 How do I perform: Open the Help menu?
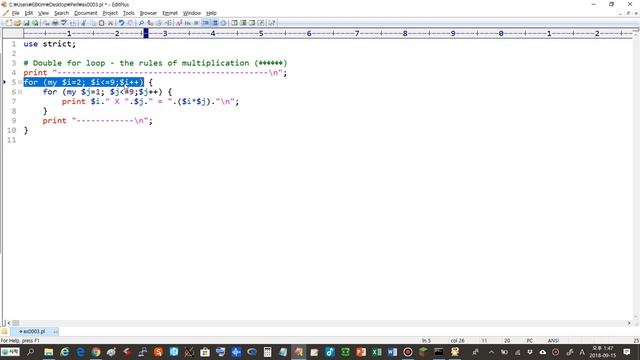211,13
